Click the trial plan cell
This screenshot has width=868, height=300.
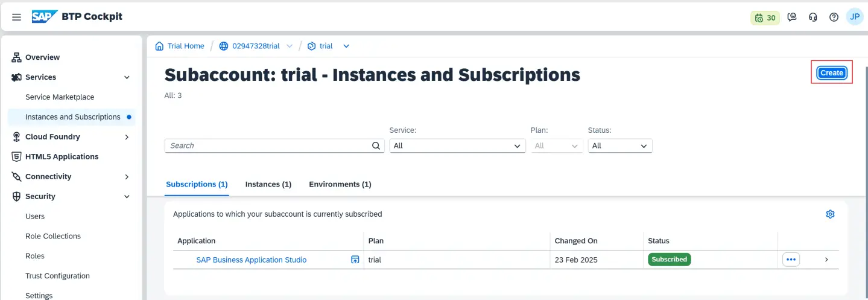375,260
